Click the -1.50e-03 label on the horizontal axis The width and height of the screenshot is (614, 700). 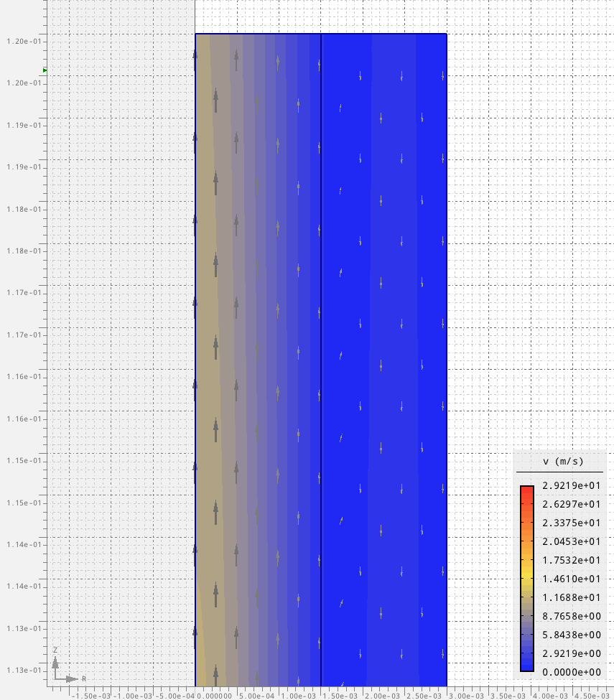(90, 695)
